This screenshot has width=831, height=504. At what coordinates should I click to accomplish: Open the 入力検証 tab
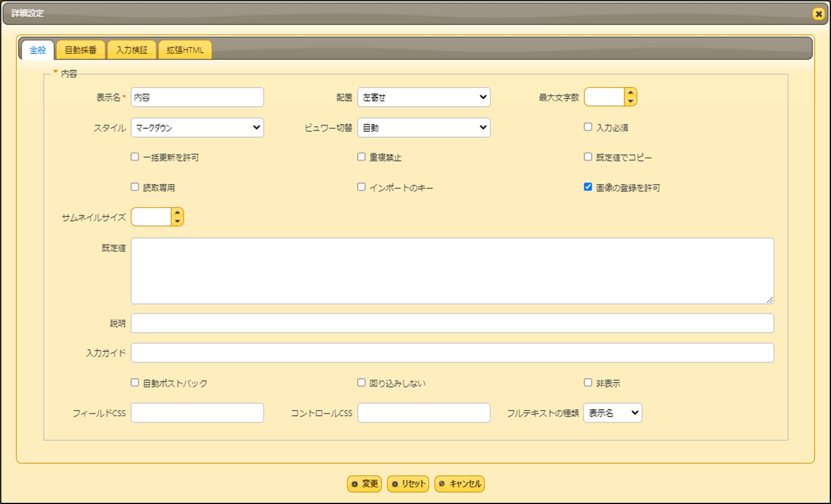[x=132, y=50]
